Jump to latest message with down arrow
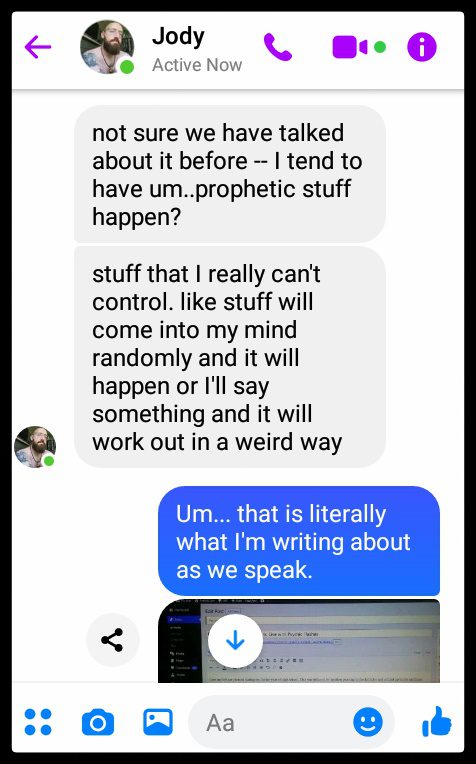Image resolution: width=476 pixels, height=764 pixels. [x=235, y=641]
